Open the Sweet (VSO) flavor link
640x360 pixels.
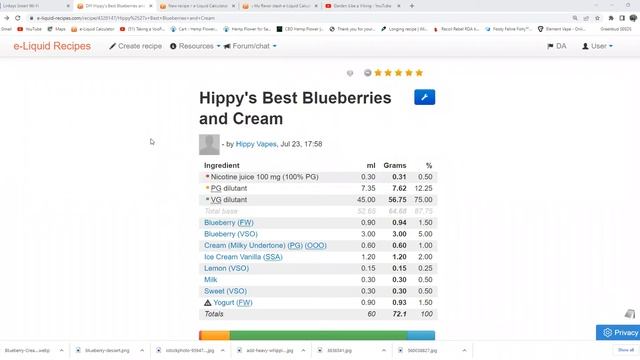tap(225, 291)
